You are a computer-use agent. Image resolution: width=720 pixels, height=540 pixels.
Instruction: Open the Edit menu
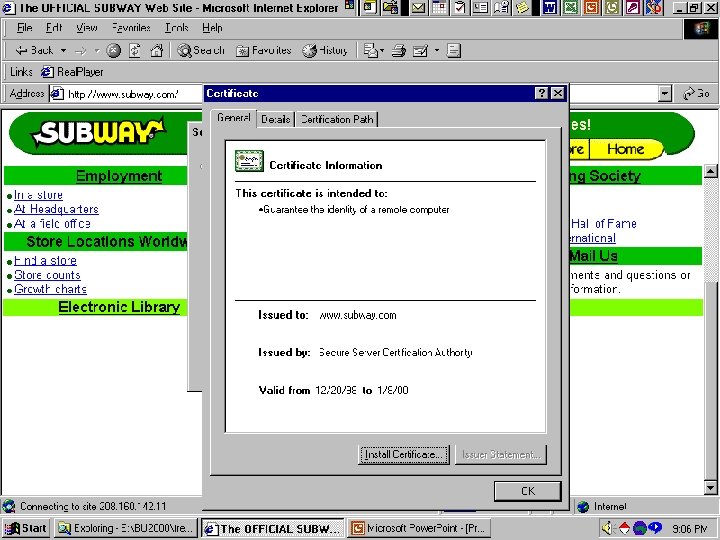54,28
